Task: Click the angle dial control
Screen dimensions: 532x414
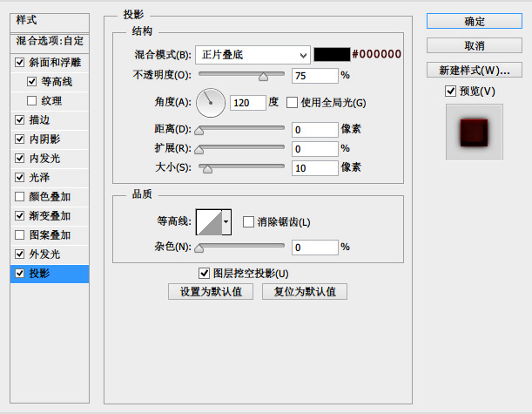Action: pos(211,103)
